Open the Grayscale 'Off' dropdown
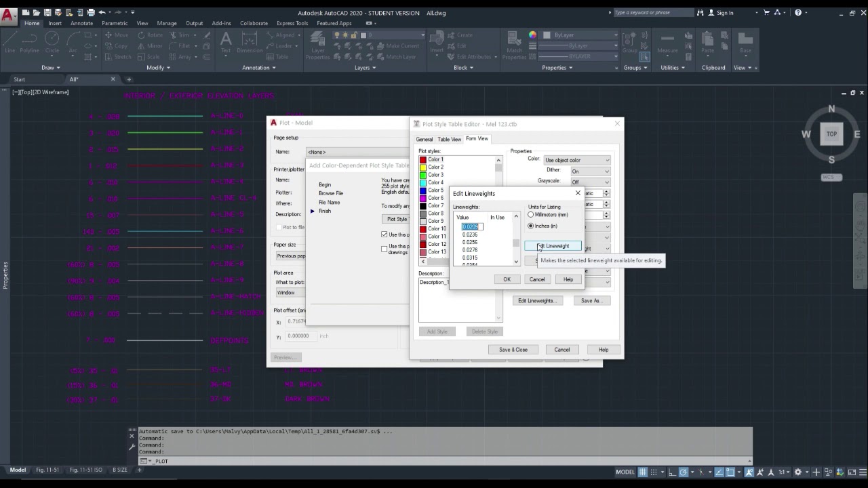This screenshot has height=488, width=868. coord(590,182)
